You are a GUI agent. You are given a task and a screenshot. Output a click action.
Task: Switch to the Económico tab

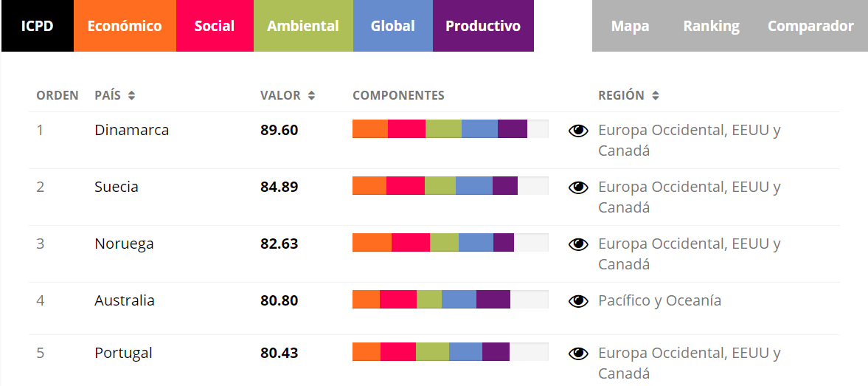coord(125,26)
